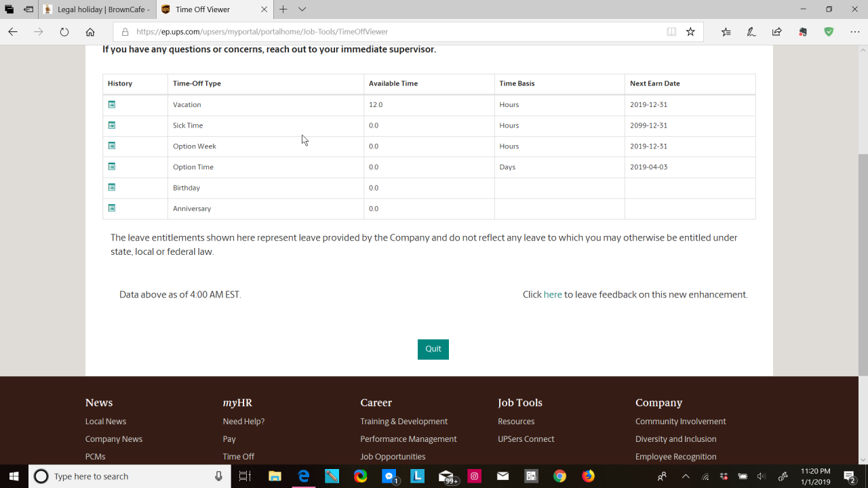The image size is (868, 488).
Task: Open Google Chrome from taskbar
Action: pos(559,476)
